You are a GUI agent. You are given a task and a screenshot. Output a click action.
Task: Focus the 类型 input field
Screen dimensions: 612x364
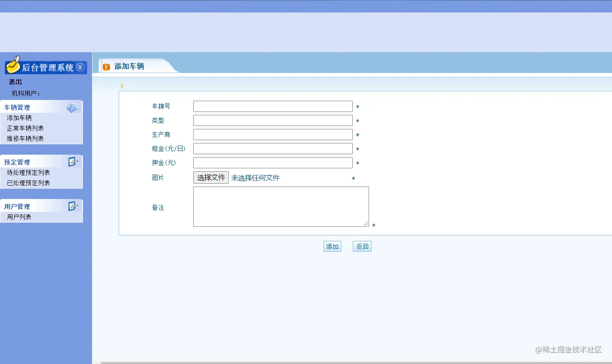(x=273, y=121)
